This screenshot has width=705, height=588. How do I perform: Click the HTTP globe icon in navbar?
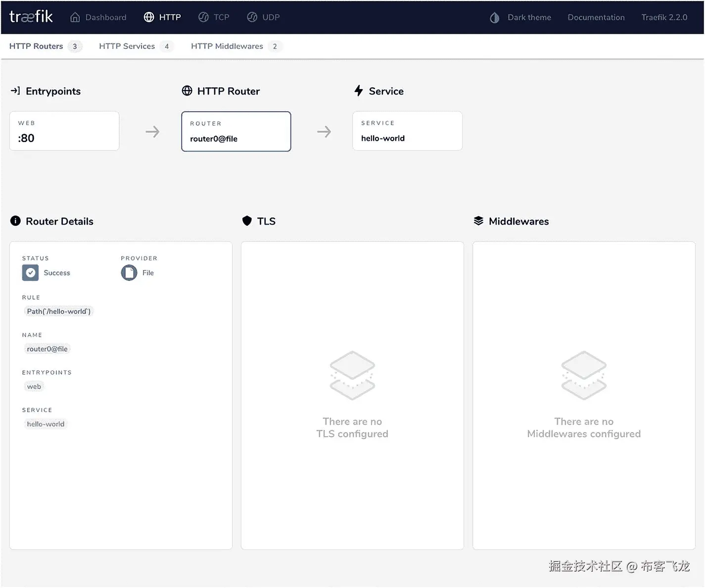(149, 17)
